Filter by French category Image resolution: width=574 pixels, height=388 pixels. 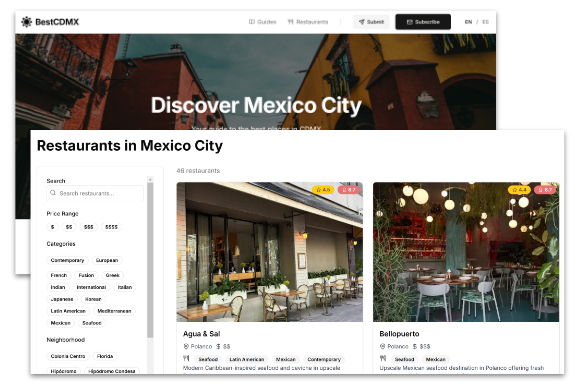coord(59,275)
